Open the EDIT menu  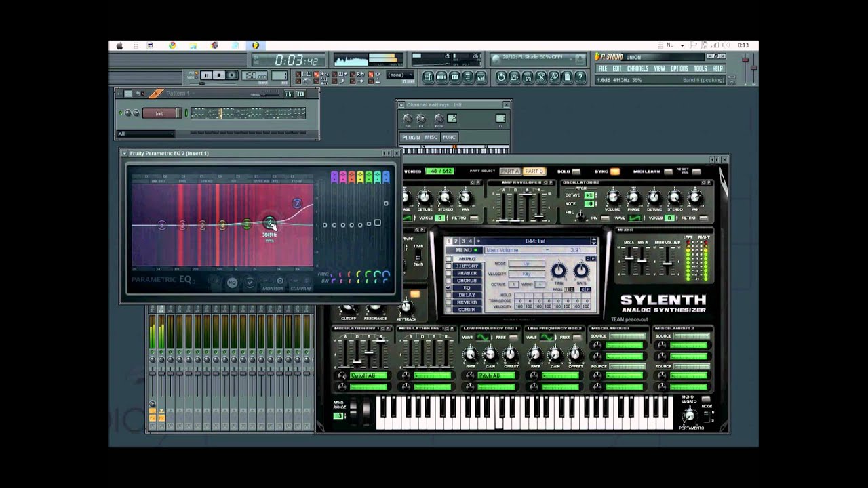pos(617,68)
